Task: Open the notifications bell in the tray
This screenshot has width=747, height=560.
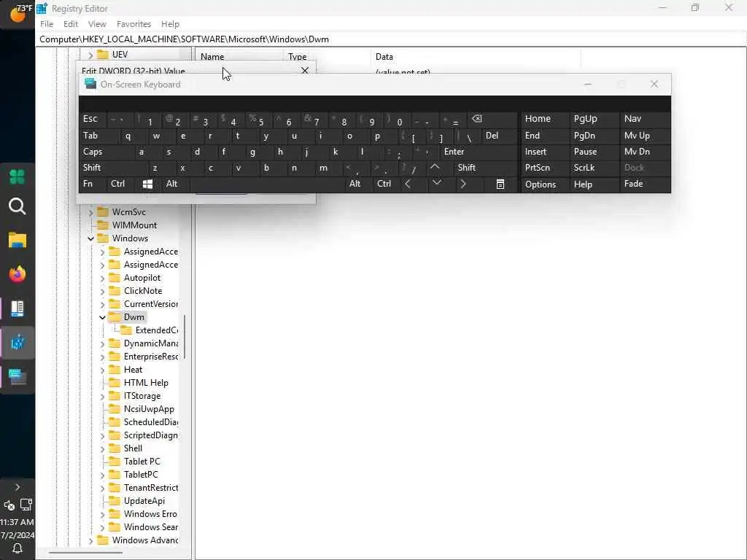Action: pyautogui.click(x=18, y=549)
